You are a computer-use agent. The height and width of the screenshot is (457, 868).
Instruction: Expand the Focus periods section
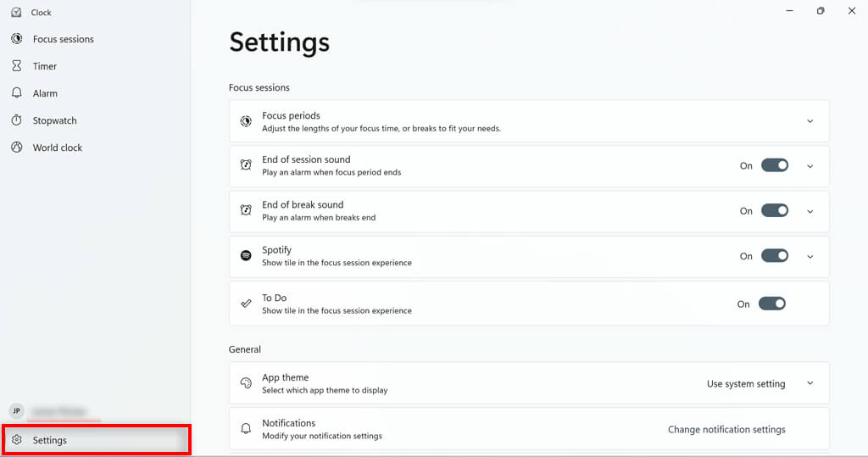coord(810,121)
